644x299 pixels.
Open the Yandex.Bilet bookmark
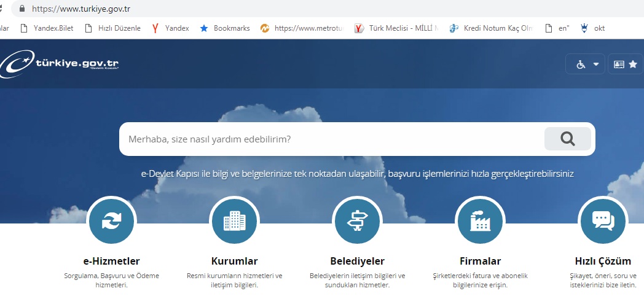47,28
